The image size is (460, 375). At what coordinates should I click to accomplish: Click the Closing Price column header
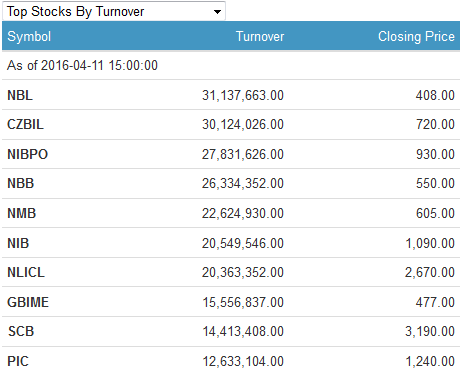416,36
